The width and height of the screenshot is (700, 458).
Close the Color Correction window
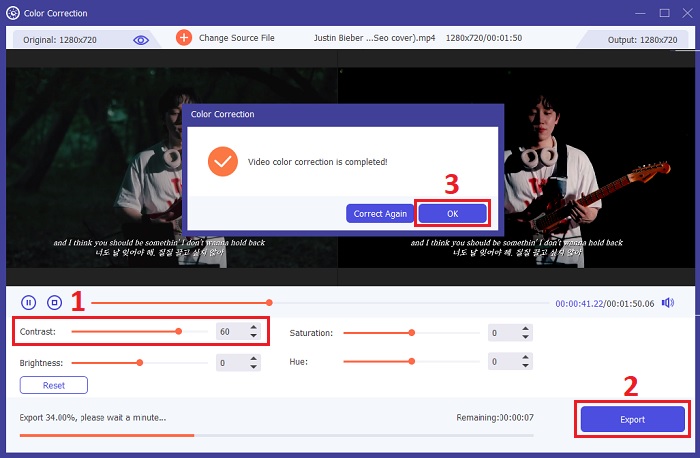click(x=688, y=13)
